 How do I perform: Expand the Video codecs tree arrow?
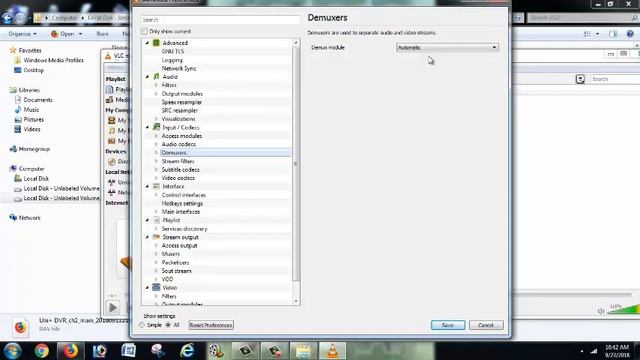pos(156,178)
